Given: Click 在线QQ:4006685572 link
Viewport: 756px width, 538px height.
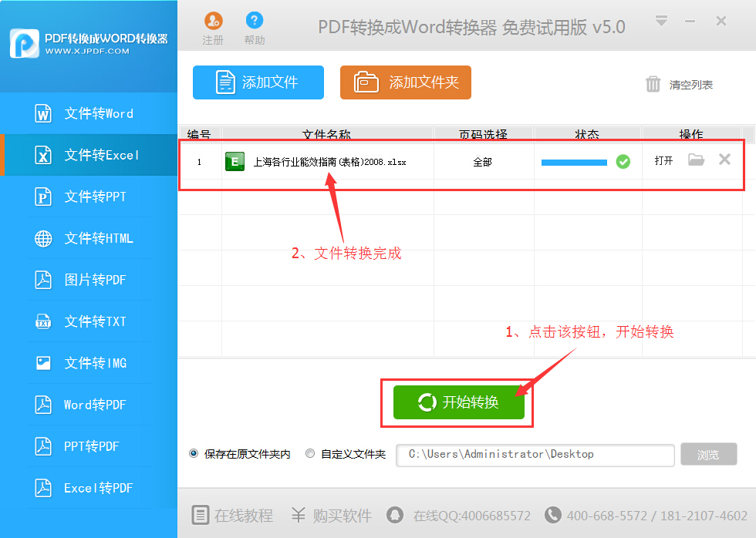Looking at the screenshot, I should [471, 516].
